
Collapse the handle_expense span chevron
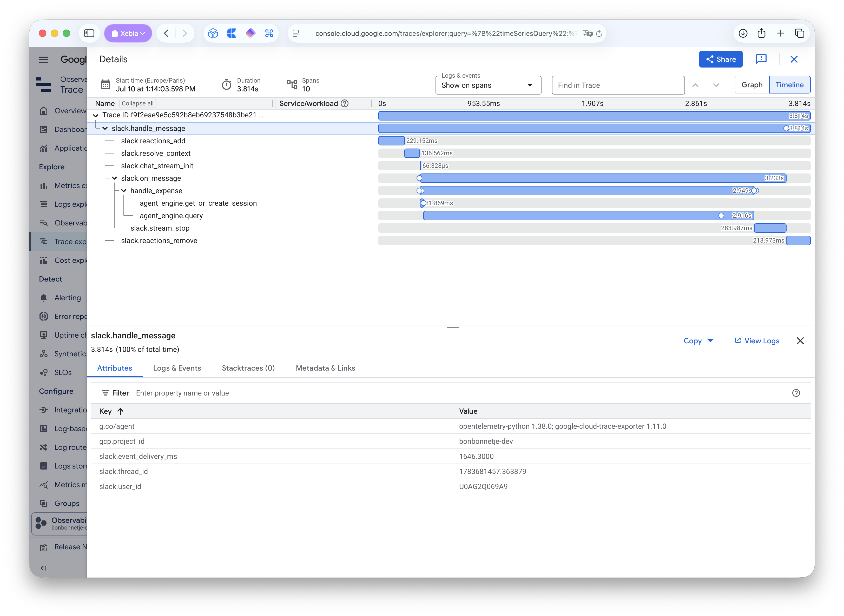124,191
